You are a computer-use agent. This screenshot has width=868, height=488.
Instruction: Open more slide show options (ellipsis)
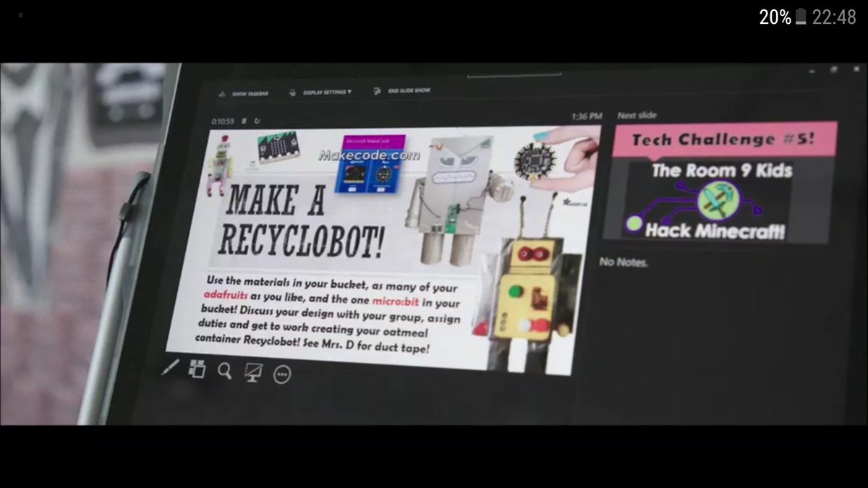tap(282, 374)
